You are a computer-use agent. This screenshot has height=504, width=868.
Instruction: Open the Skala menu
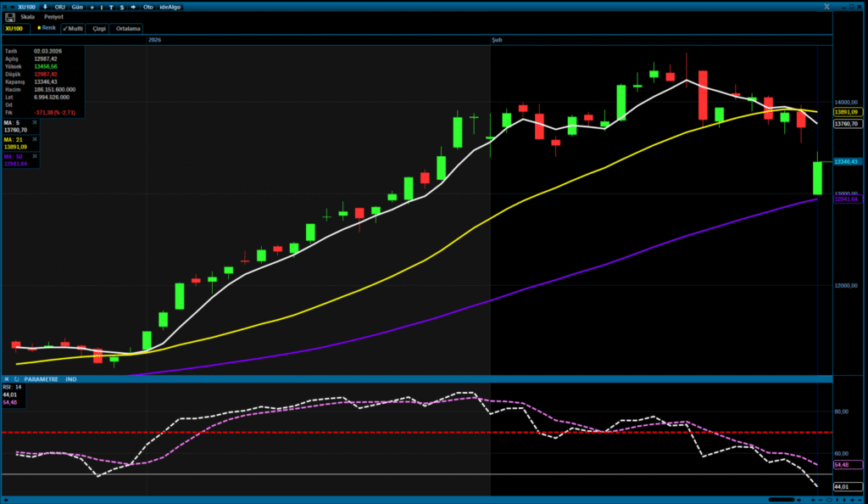[28, 16]
